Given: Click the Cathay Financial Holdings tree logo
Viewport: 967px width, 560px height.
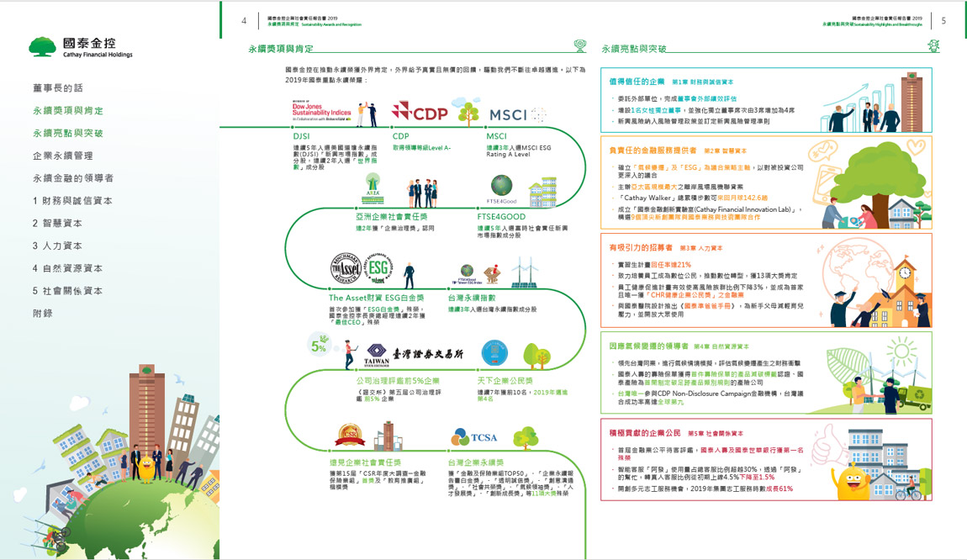Looking at the screenshot, I should (44, 46).
